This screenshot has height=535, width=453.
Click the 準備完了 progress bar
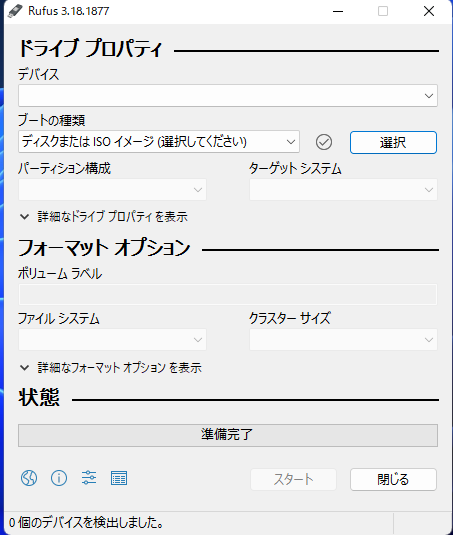tap(228, 435)
